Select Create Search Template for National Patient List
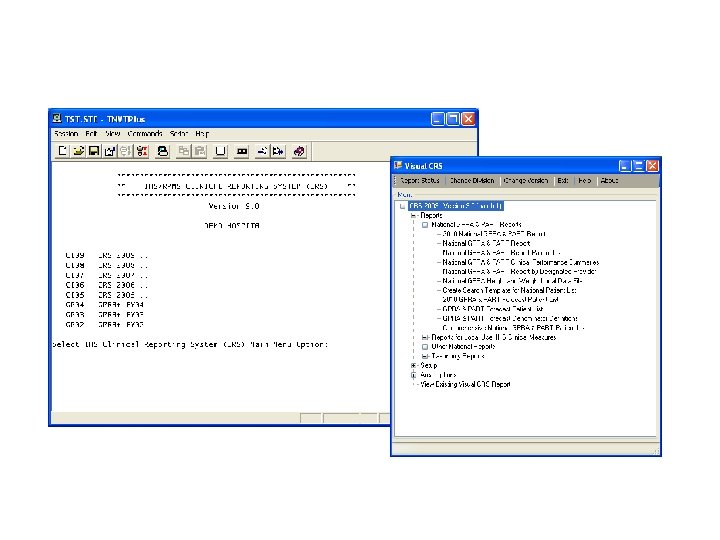The width and height of the screenshot is (720, 540). (509, 290)
